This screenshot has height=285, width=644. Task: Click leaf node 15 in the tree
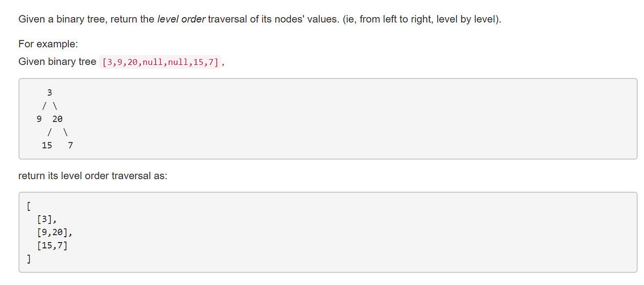coord(47,145)
